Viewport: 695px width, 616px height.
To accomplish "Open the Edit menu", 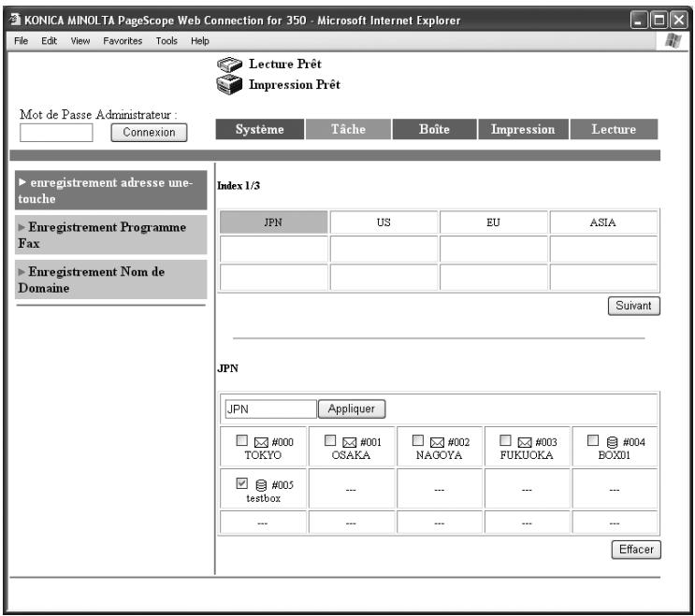I will pyautogui.click(x=50, y=41).
